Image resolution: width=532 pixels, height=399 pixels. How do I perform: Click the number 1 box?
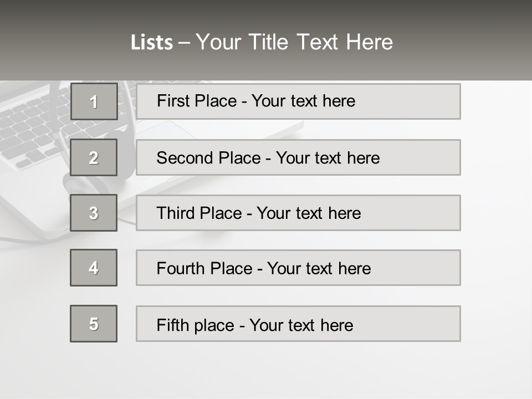pos(94,101)
